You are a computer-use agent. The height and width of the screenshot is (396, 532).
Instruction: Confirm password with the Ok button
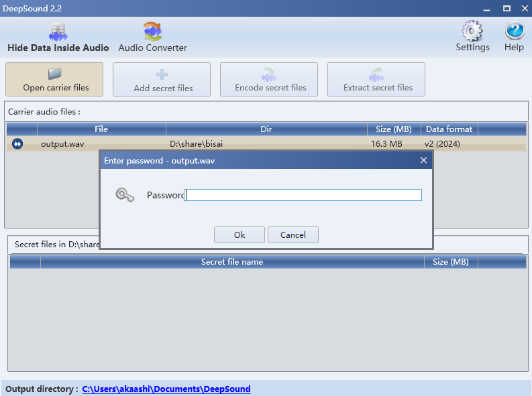(x=240, y=235)
